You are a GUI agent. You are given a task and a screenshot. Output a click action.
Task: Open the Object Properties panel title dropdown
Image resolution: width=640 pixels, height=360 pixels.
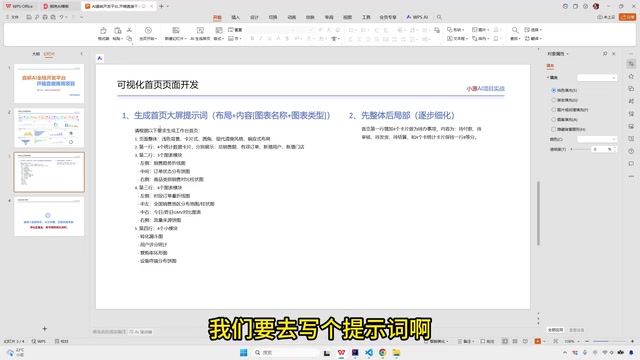(568, 54)
